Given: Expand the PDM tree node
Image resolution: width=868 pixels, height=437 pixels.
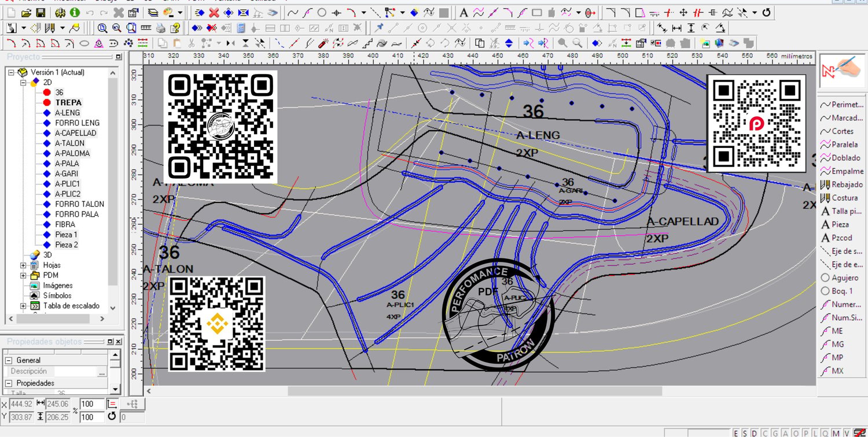Looking at the screenshot, I should [24, 275].
